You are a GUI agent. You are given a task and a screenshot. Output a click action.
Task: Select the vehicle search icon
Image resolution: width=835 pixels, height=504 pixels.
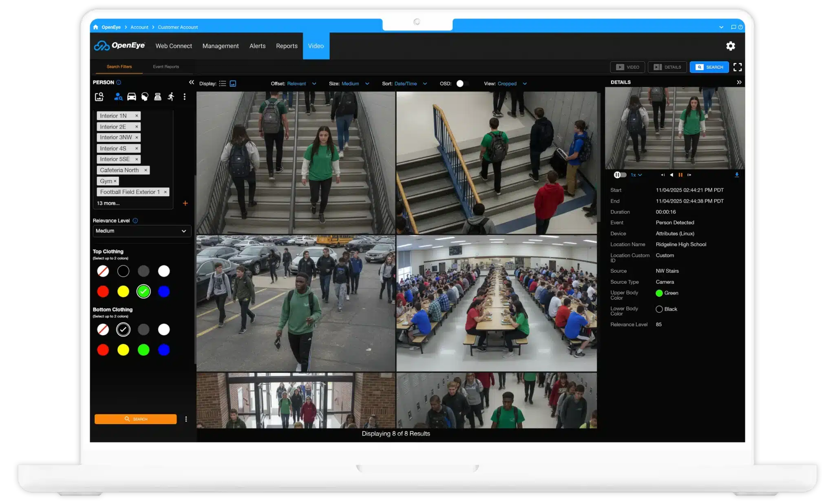click(131, 97)
